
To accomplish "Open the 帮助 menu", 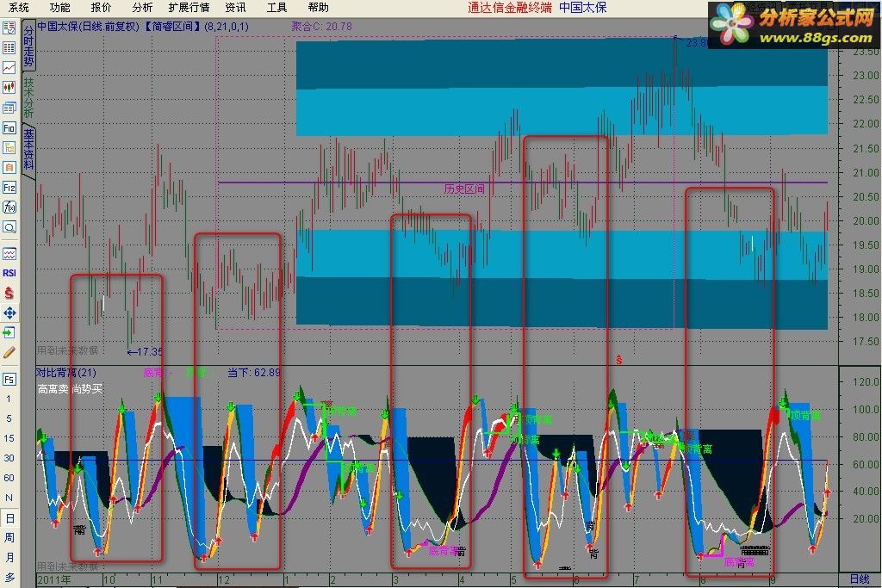I will pyautogui.click(x=319, y=7).
